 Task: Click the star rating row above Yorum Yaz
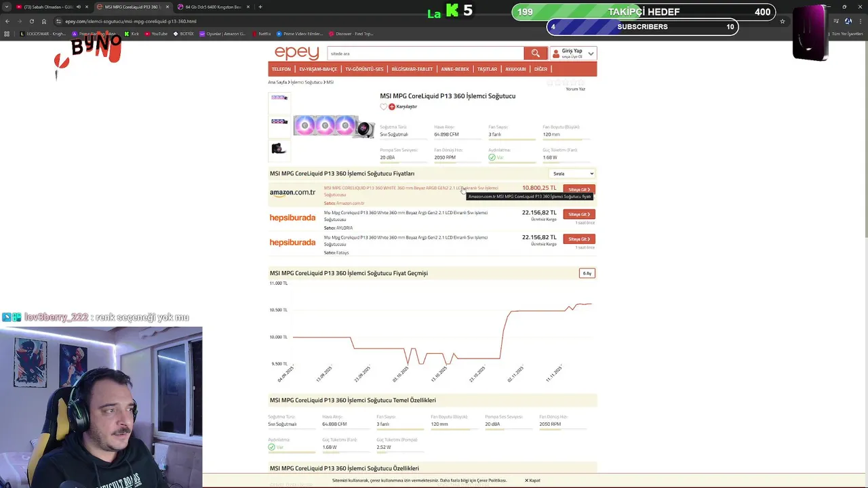[566, 83]
